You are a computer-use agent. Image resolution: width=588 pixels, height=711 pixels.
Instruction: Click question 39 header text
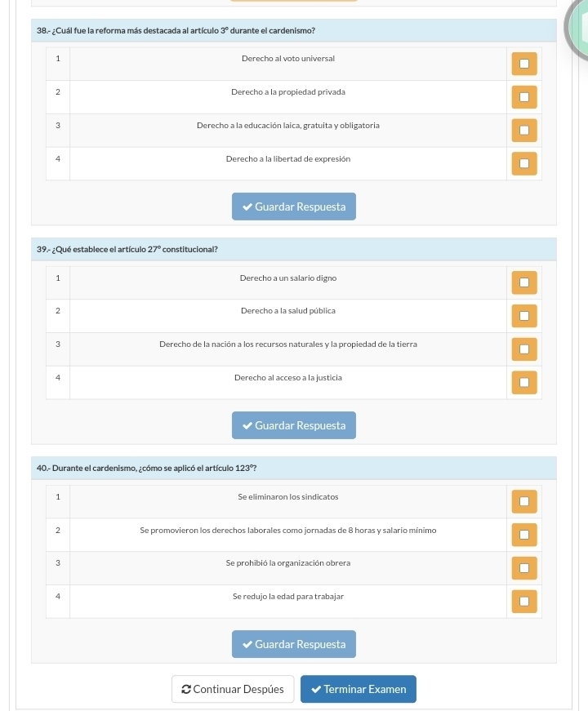127,248
